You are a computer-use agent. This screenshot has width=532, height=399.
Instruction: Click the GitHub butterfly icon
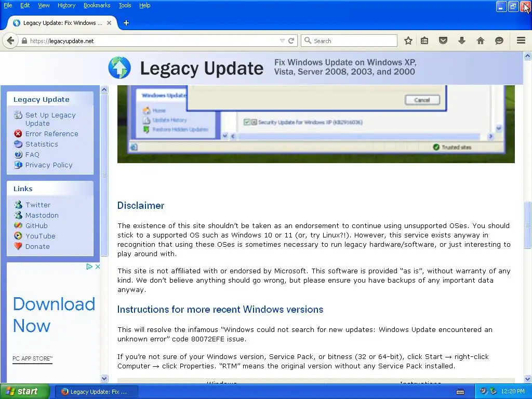coord(18,225)
